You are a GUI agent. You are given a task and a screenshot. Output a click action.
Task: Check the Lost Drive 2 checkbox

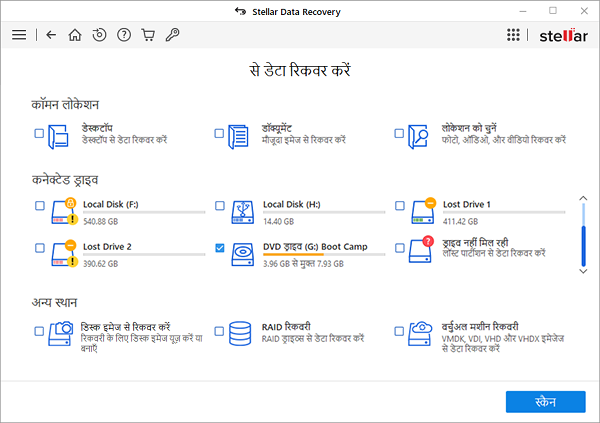pyautogui.click(x=40, y=248)
